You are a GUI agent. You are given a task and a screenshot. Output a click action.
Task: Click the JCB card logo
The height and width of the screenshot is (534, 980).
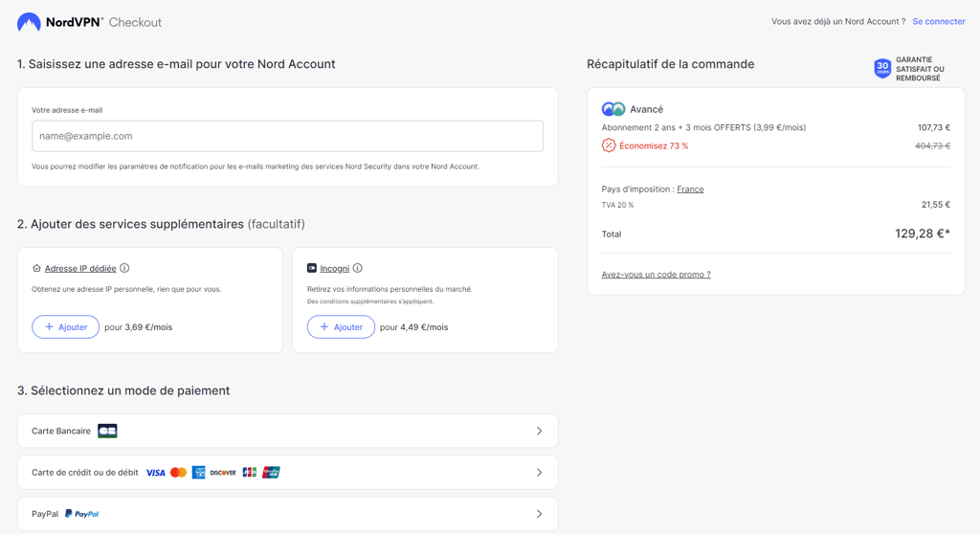click(250, 473)
